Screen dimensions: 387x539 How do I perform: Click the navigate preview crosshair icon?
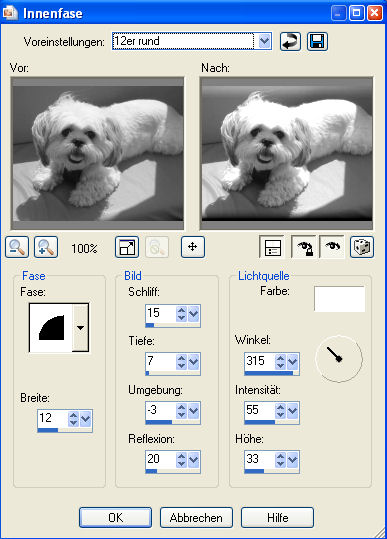[193, 247]
